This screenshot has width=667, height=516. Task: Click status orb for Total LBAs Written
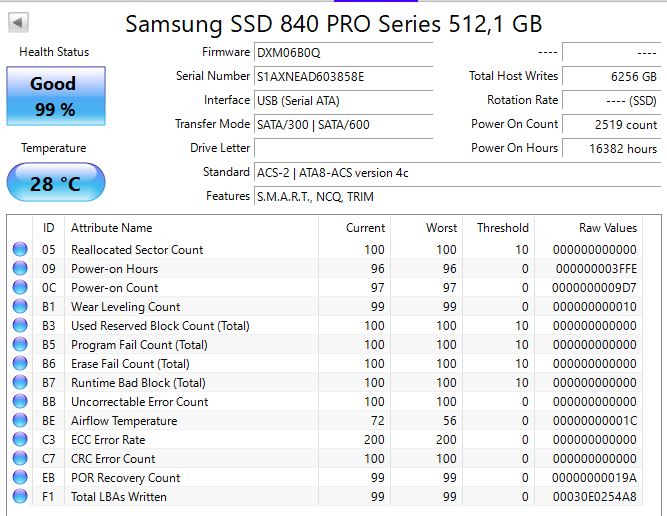[20, 497]
